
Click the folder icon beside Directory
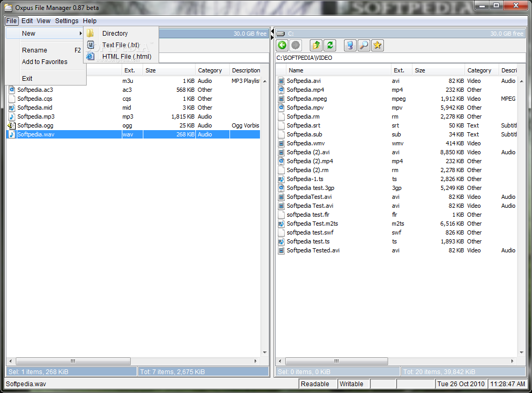(90, 33)
